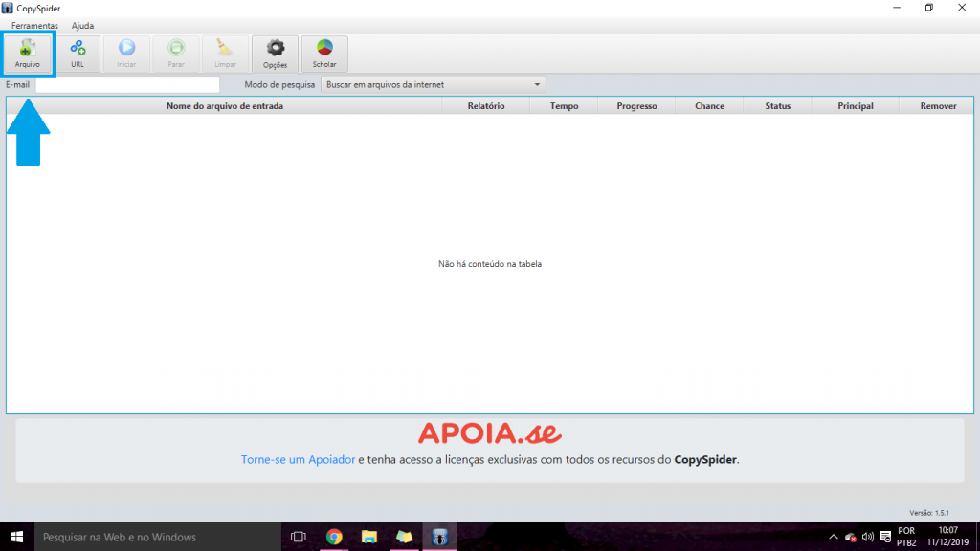Select the CopySpider taskbar icon
980x551 pixels.
[x=439, y=537]
